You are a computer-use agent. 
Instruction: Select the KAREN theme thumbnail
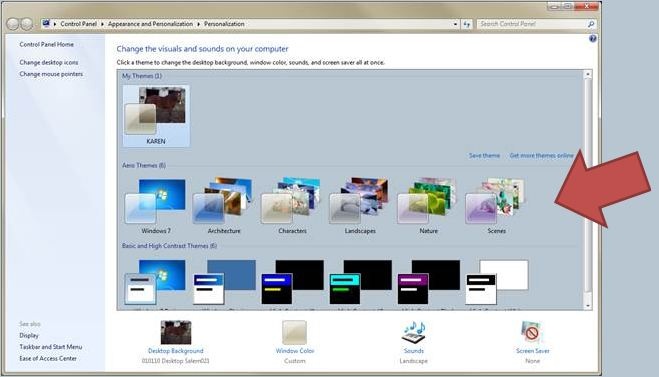pyautogui.click(x=156, y=116)
